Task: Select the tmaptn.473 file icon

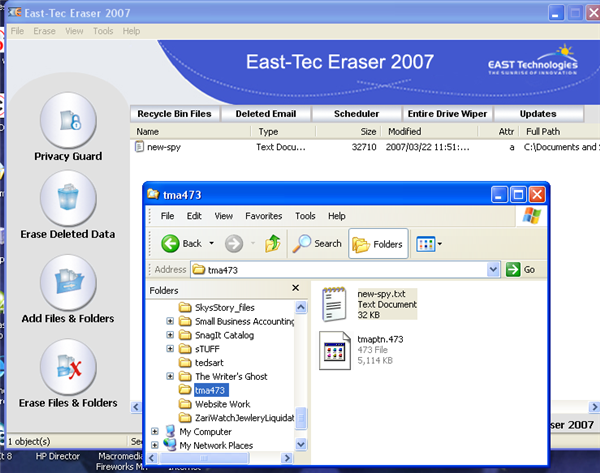Action: pyautogui.click(x=335, y=350)
